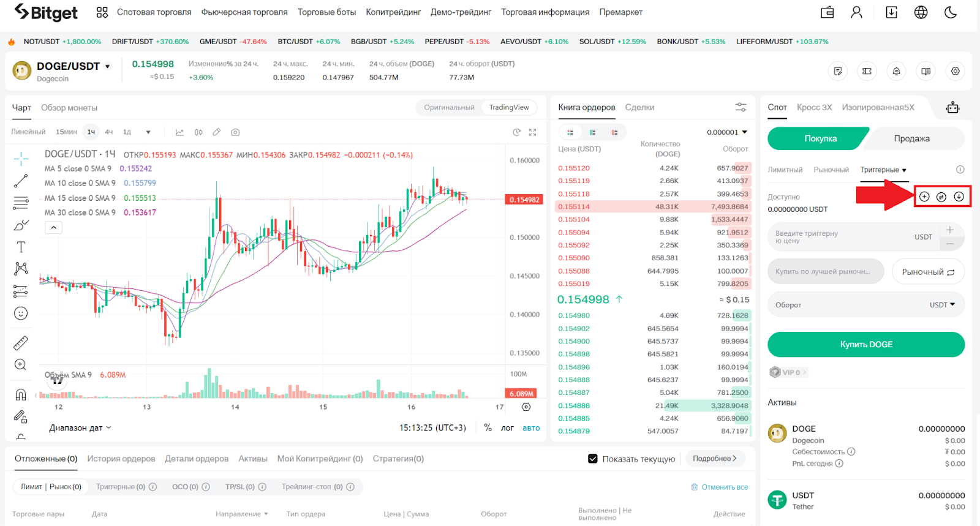The image size is (980, 526).
Task: Open the Торговые боты menu
Action: point(326,12)
